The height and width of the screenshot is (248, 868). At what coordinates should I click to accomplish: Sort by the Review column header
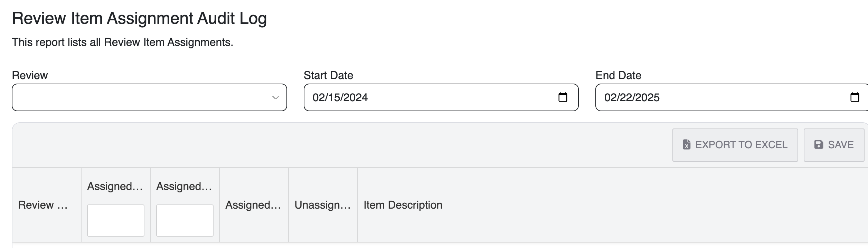pyautogui.click(x=43, y=205)
